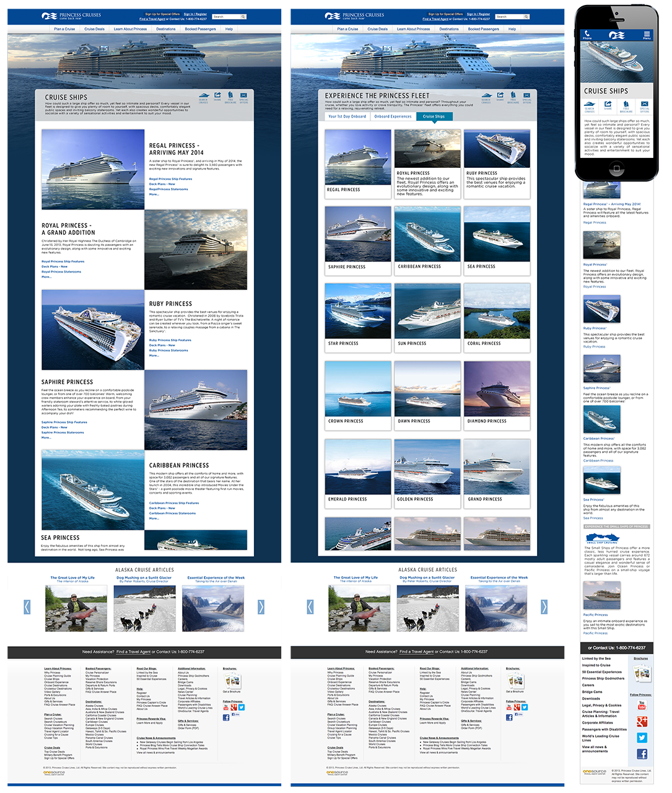
Task: Click the next article arrow in the left mockup
Action: tap(261, 607)
